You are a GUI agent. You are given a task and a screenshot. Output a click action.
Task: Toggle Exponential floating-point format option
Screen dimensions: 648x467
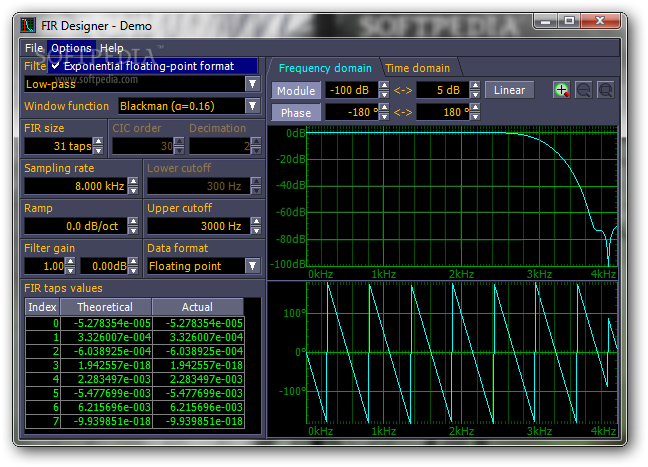click(x=152, y=66)
